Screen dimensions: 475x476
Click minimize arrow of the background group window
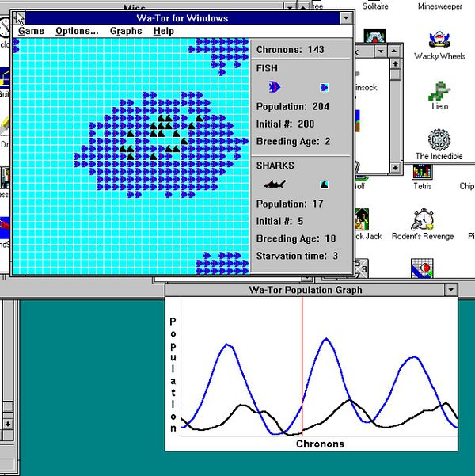click(381, 51)
